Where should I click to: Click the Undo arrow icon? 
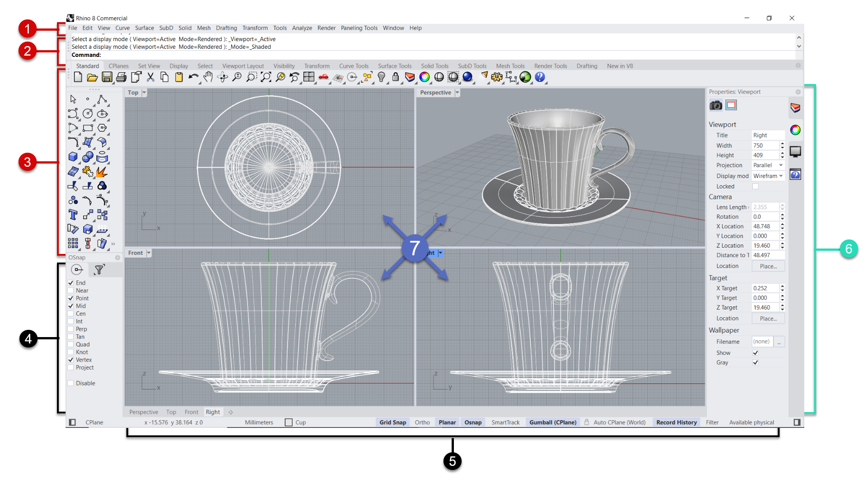pos(193,77)
